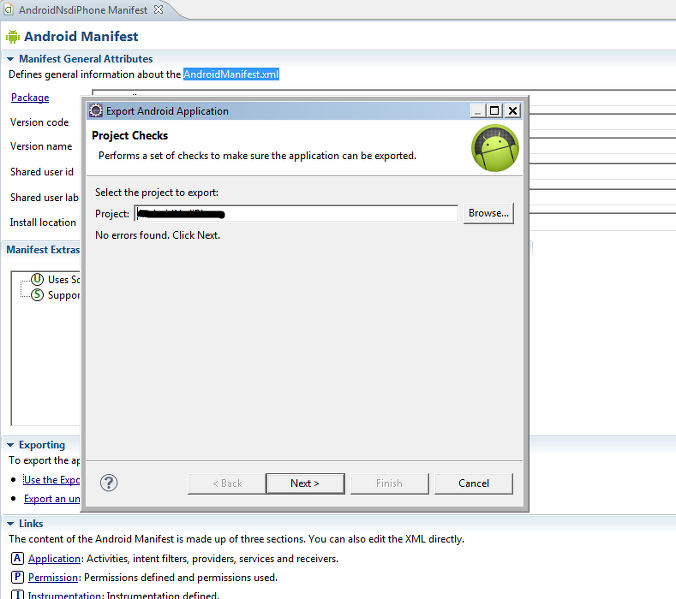Click the Browse... button for project
This screenshot has height=599, width=676.
(488, 213)
